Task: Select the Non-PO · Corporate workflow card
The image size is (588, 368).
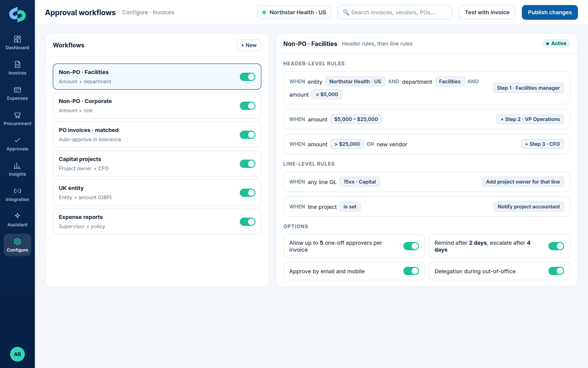Action: (x=157, y=106)
